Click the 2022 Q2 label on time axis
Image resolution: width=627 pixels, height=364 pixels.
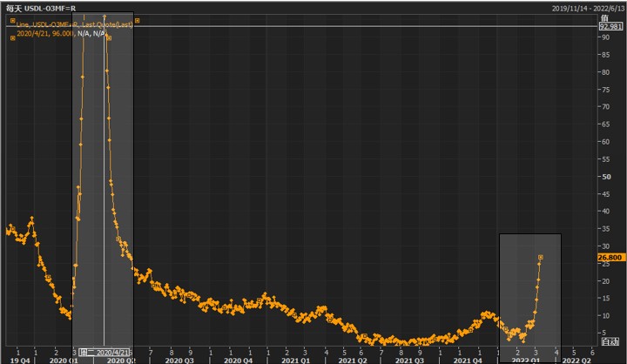578,359
